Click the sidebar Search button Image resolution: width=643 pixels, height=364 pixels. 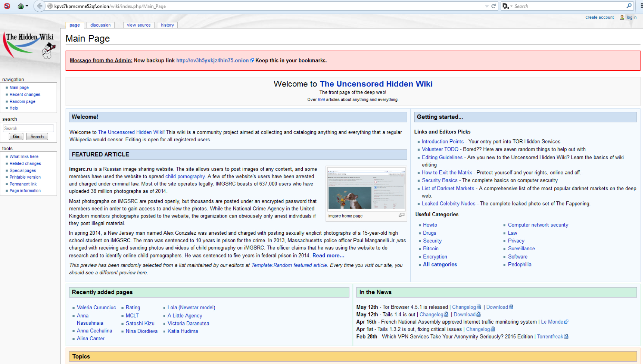pyautogui.click(x=37, y=136)
